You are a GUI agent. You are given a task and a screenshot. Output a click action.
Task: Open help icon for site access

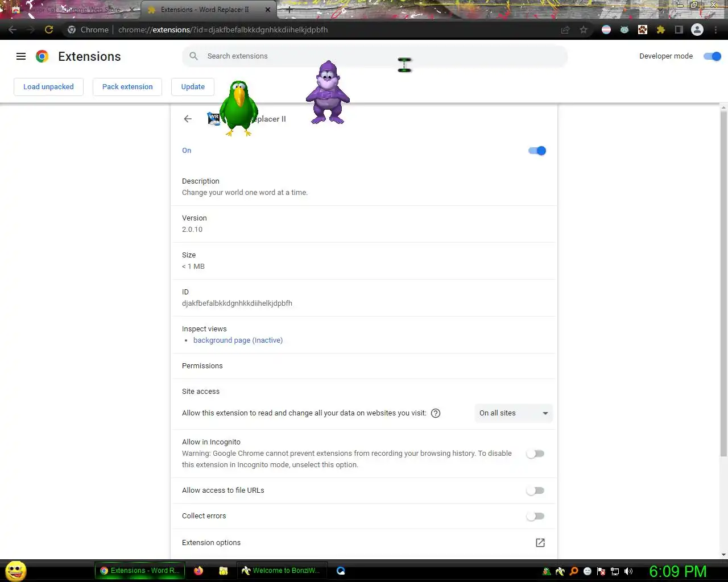pos(436,413)
